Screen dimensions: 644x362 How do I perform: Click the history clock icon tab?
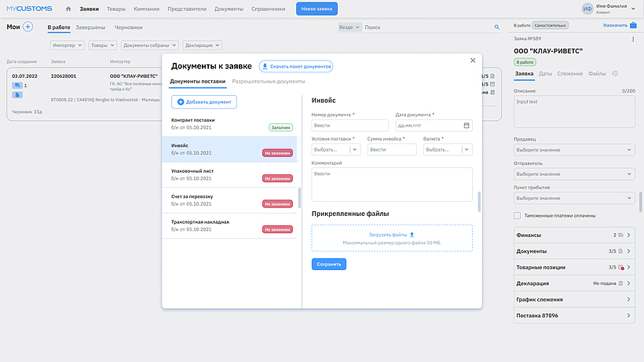[615, 74]
